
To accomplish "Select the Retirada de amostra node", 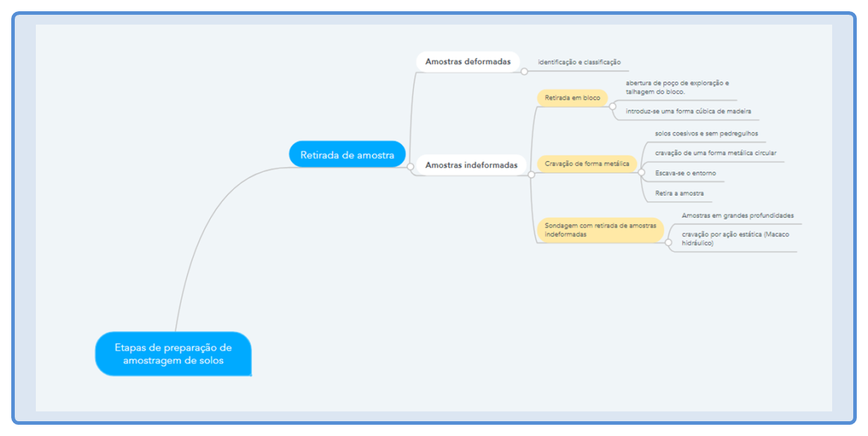I will click(x=347, y=155).
